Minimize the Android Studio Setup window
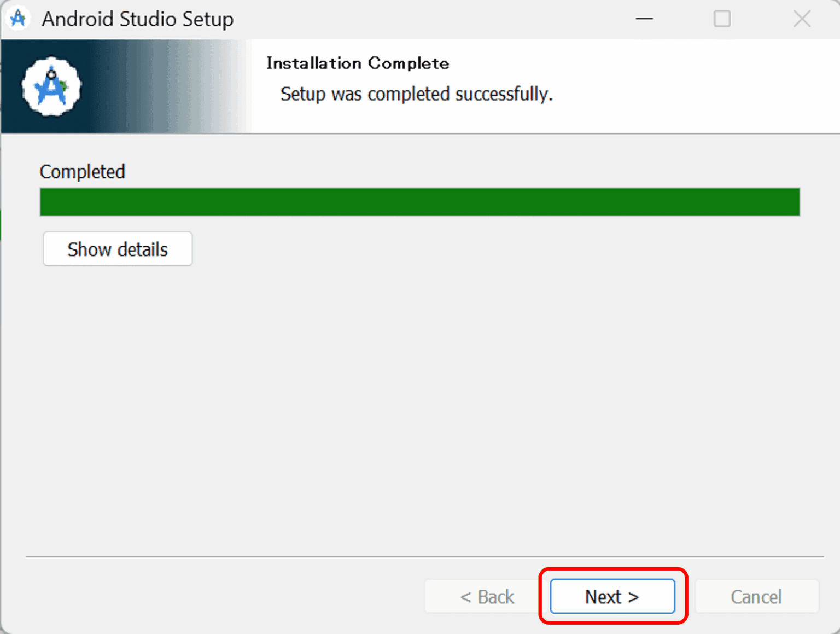This screenshot has height=634, width=840. tap(644, 19)
